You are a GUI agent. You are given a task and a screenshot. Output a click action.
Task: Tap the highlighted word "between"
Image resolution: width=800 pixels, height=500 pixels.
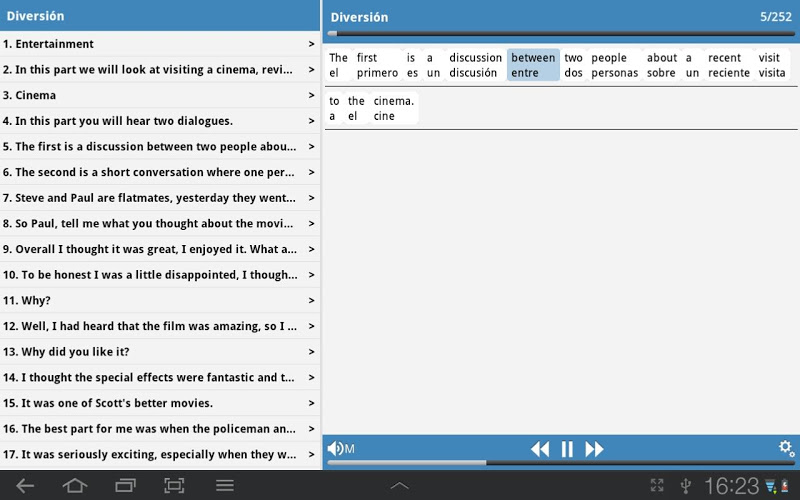coord(533,65)
